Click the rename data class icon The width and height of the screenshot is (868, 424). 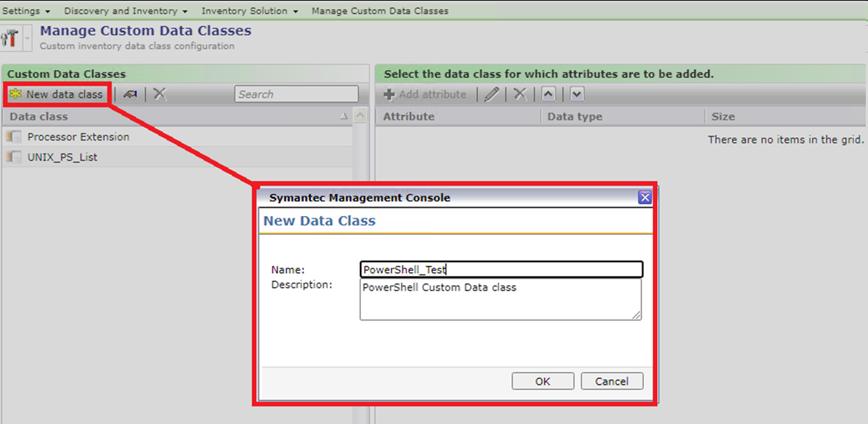tap(130, 95)
